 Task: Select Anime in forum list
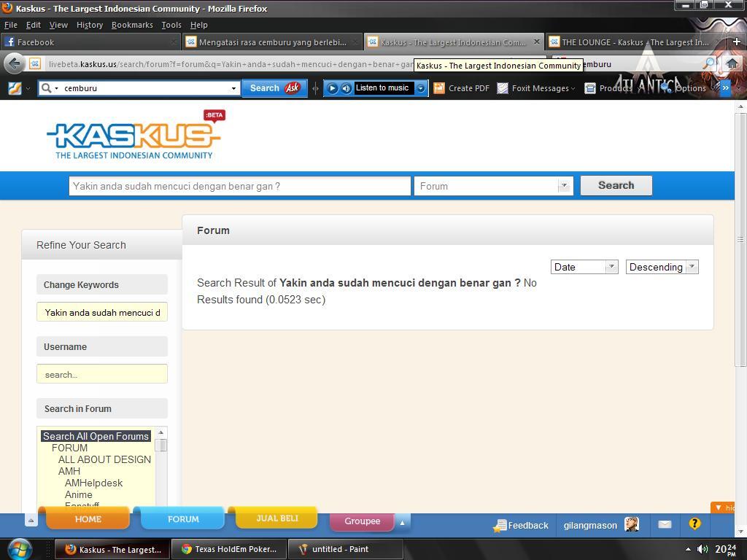(79, 495)
